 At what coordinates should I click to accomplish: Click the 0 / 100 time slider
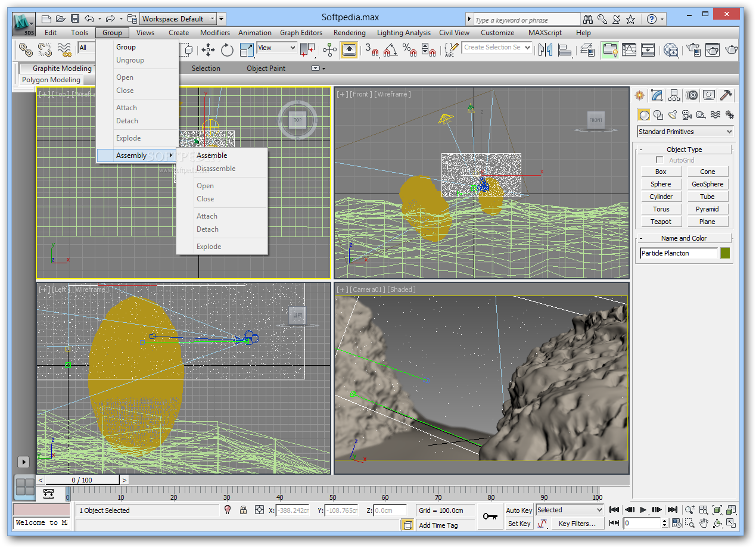(82, 480)
